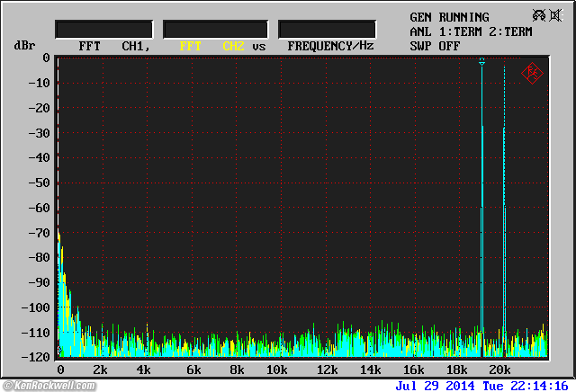The image size is (576, 392).
Task: Click the 6k frequency axis label
Action: [x=193, y=370]
